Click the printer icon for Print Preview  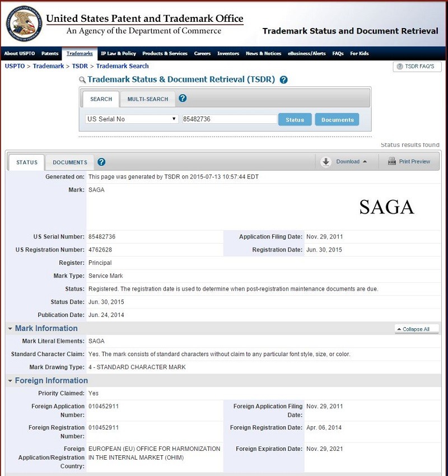point(392,161)
